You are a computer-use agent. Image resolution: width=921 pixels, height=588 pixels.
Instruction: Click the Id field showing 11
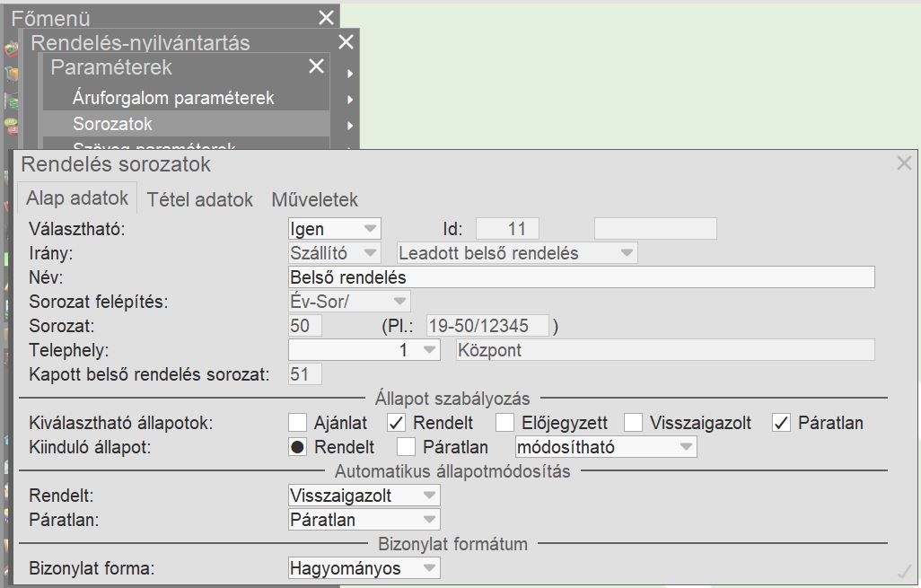pos(507,229)
